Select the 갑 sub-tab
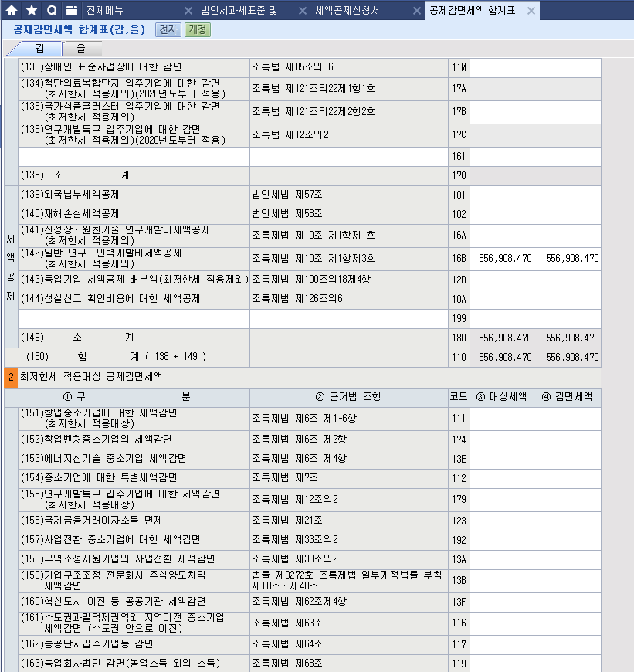This screenshot has height=672, width=634. 40,49
